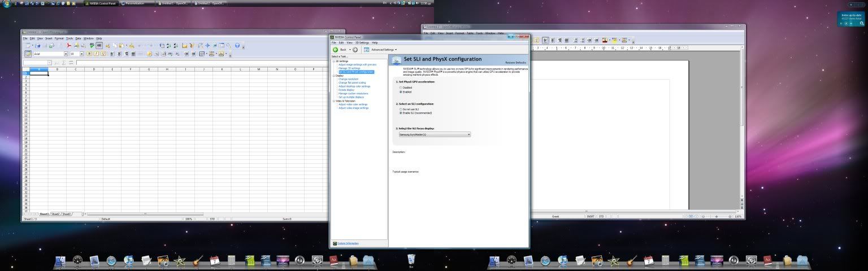Click the Borders icon in Calc toolbar
Screen dimensions: 868x271
[202, 54]
